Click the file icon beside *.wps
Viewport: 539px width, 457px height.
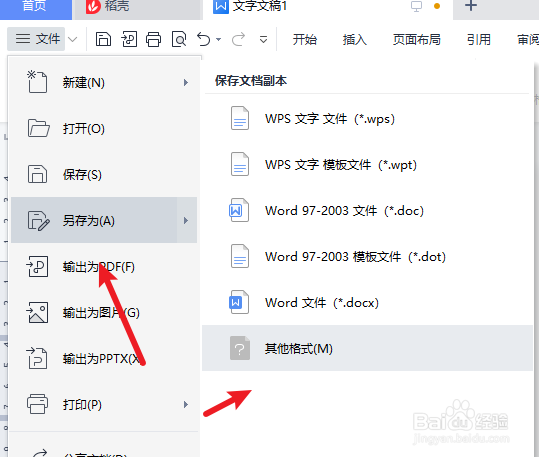(240, 118)
